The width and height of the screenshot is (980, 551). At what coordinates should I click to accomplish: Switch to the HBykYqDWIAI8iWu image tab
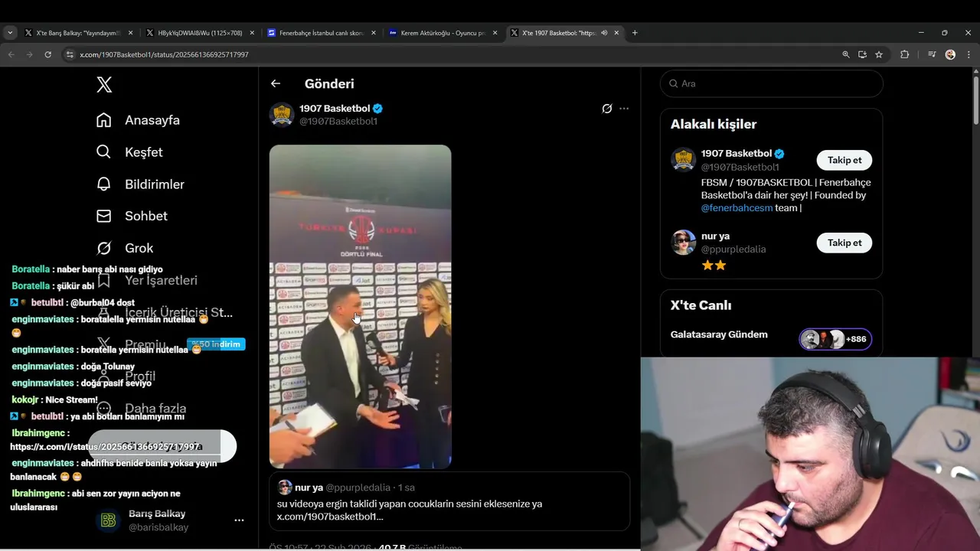(x=199, y=33)
